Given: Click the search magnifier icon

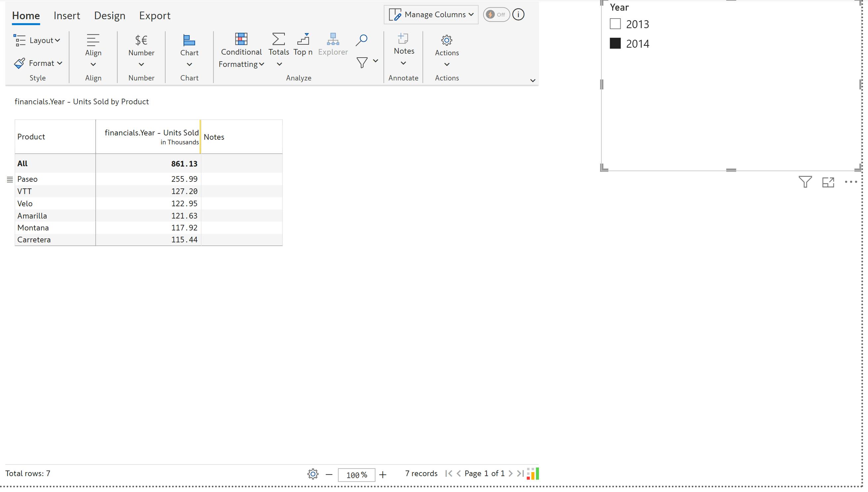Looking at the screenshot, I should tap(361, 40).
